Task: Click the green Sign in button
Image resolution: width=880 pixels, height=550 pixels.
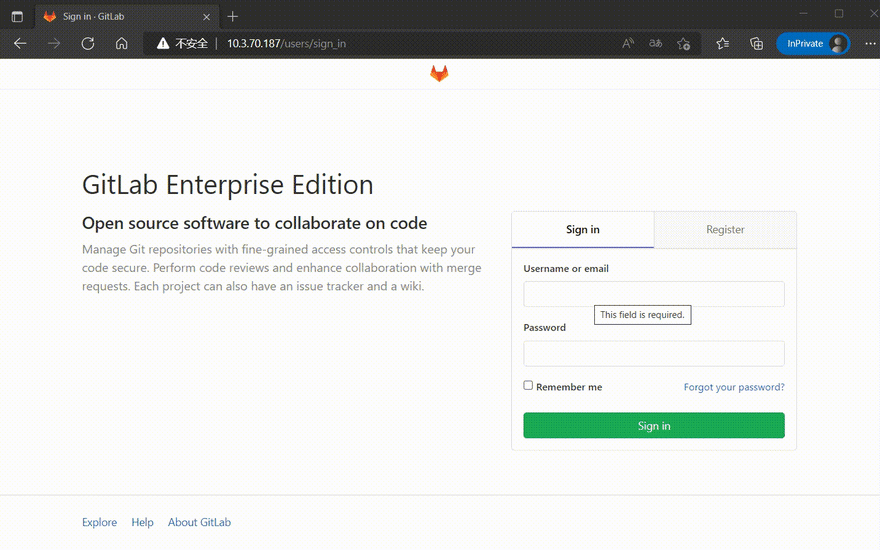Action: [654, 425]
